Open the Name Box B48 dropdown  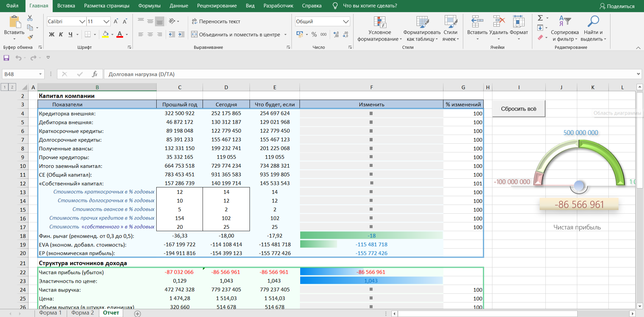[40, 74]
